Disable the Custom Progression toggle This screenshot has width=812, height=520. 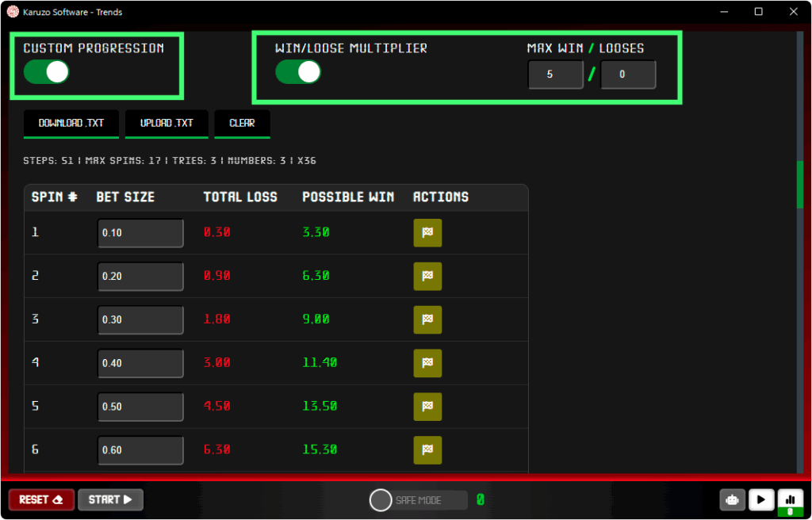[x=45, y=72]
